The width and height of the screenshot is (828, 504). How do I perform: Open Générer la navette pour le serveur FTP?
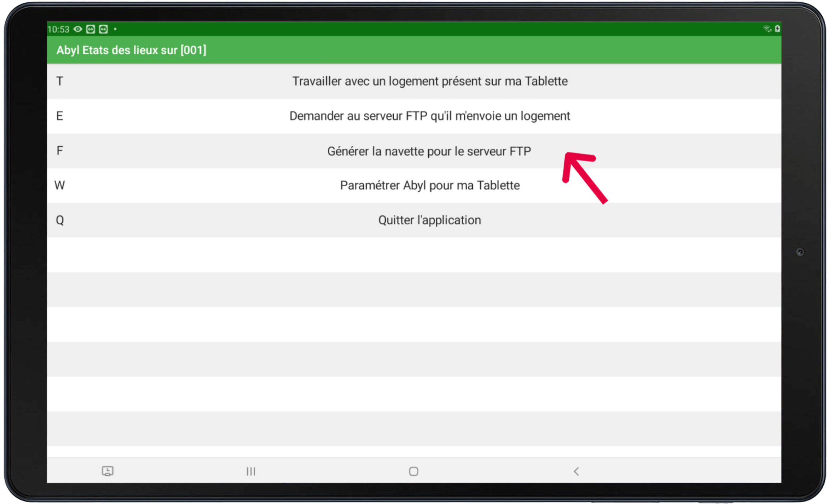pyautogui.click(x=429, y=151)
